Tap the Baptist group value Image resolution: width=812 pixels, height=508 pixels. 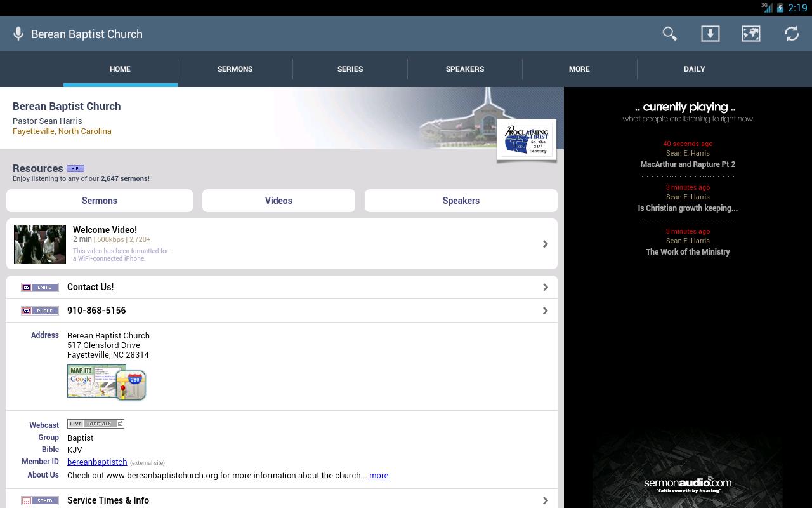pos(80,438)
